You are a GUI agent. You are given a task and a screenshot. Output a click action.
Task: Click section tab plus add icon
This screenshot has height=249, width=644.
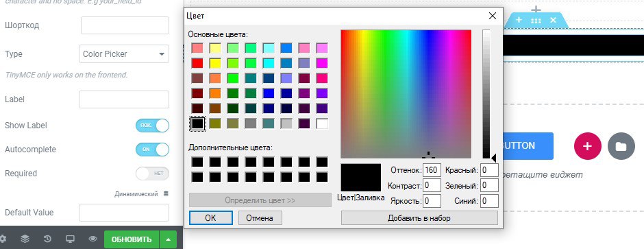[x=519, y=20]
